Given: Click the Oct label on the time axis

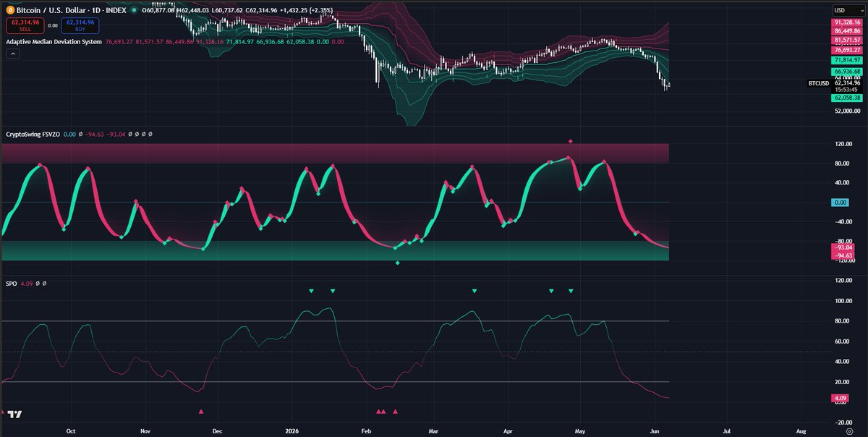Looking at the screenshot, I should pyautogui.click(x=71, y=430).
